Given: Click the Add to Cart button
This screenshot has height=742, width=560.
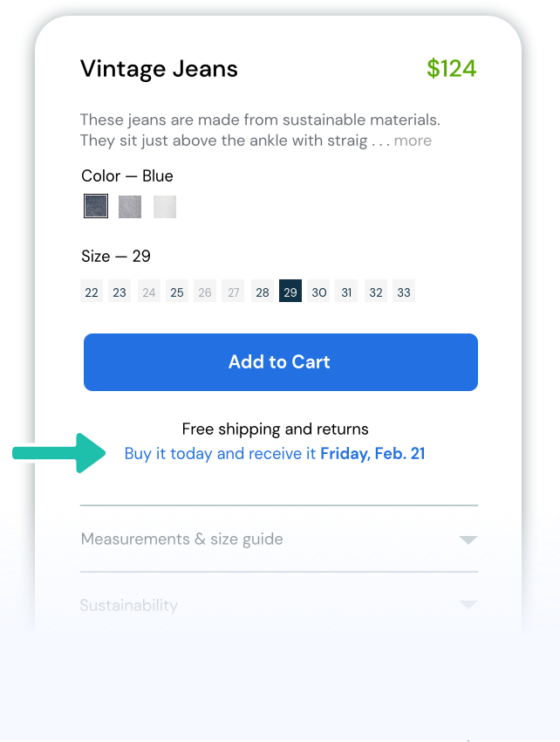Looking at the screenshot, I should coord(281,362).
